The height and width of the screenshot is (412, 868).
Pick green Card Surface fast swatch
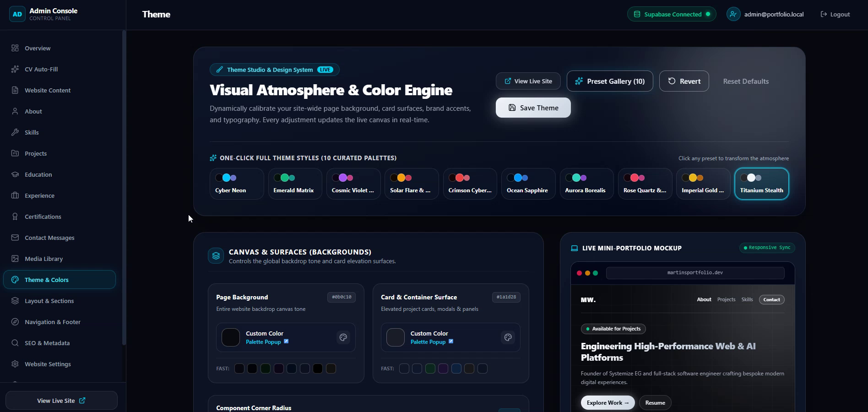pyautogui.click(x=430, y=369)
